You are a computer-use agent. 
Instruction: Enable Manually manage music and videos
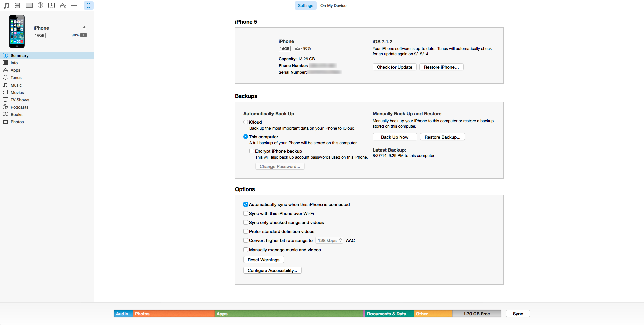[246, 250]
